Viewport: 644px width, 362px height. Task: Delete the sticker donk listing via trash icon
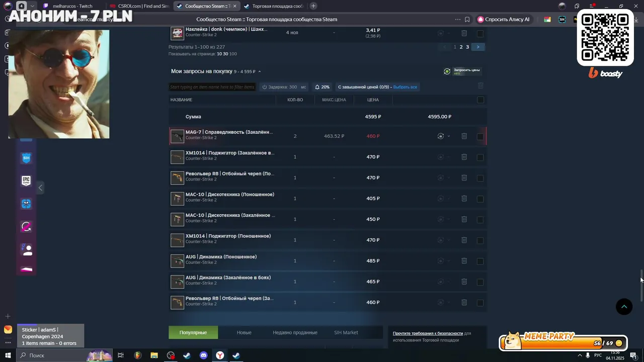[x=464, y=33]
